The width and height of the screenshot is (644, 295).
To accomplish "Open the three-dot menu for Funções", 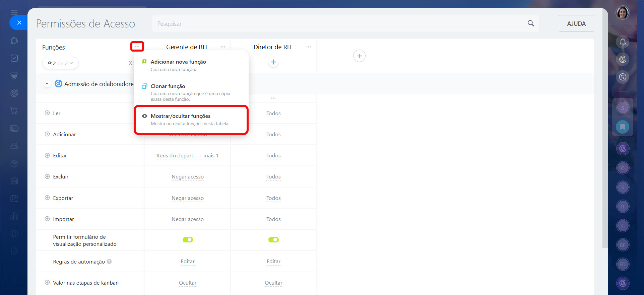I will [137, 47].
